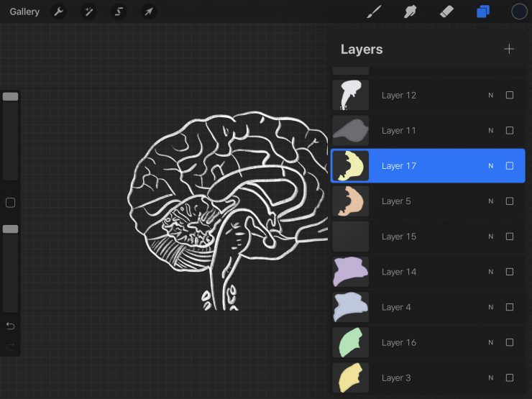Activate the Transform arrow tool
The height and width of the screenshot is (399, 532).
point(148,12)
